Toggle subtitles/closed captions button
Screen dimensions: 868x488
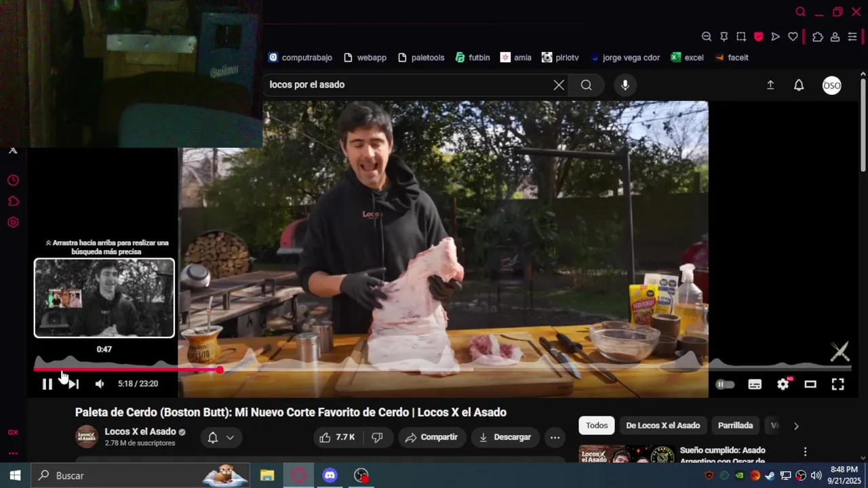(755, 384)
